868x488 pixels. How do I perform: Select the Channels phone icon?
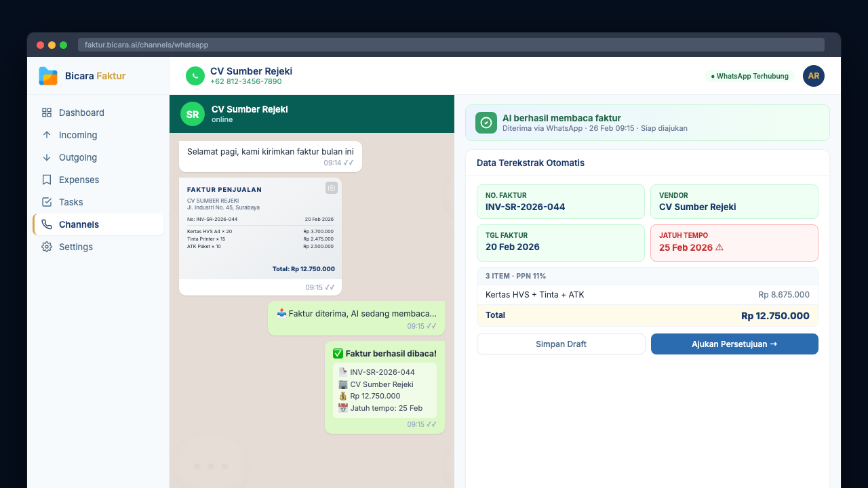coord(47,224)
